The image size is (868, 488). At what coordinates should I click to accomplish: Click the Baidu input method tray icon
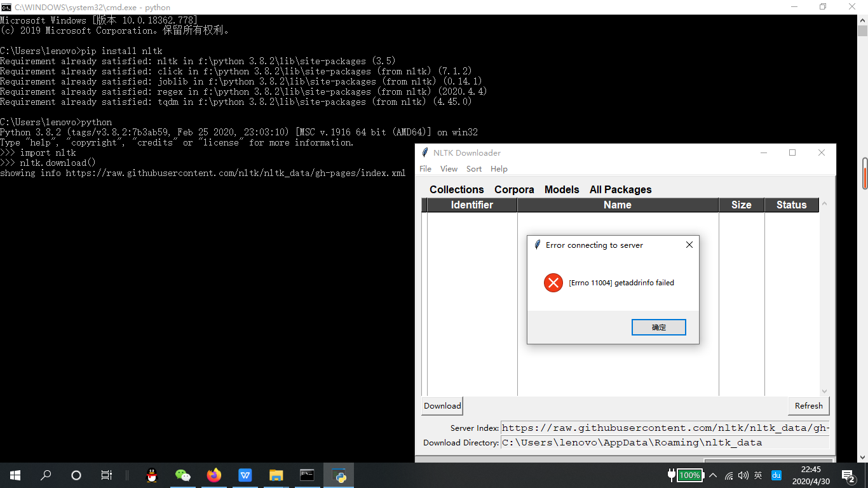pos(776,475)
